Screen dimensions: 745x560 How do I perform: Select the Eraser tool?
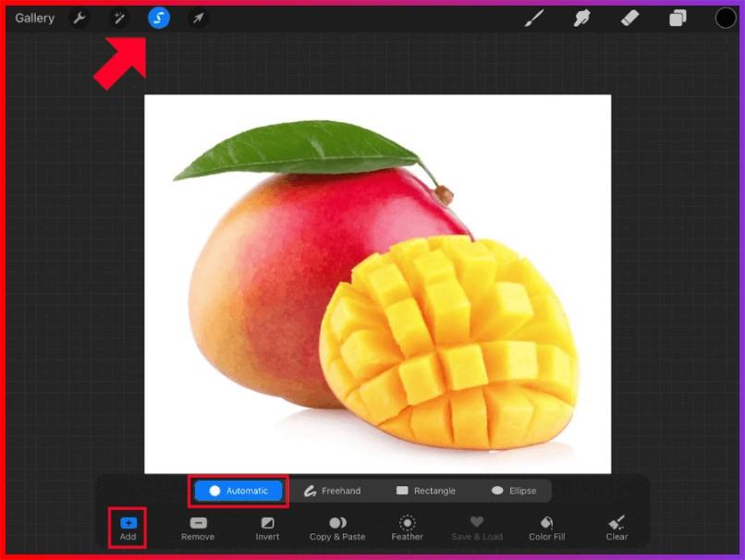click(x=629, y=18)
